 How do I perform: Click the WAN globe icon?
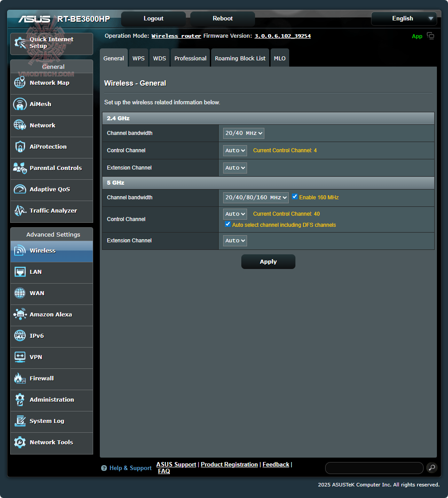[x=20, y=293]
